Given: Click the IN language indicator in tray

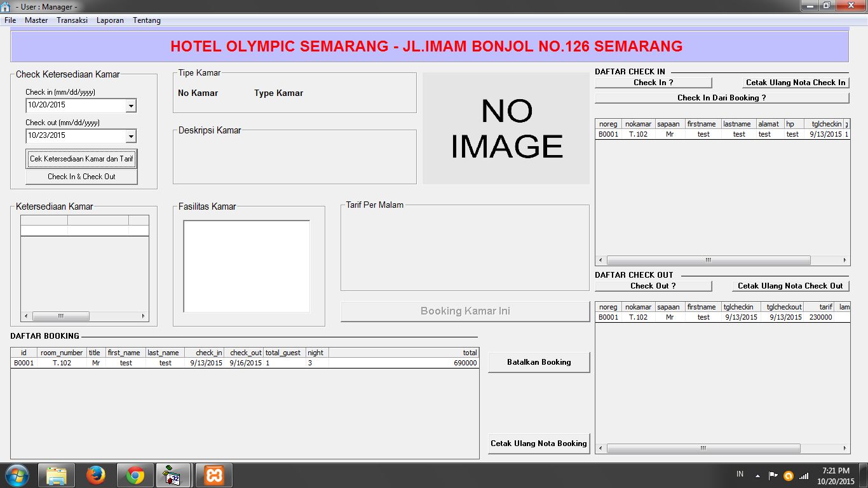Looking at the screenshot, I should pyautogui.click(x=740, y=474).
